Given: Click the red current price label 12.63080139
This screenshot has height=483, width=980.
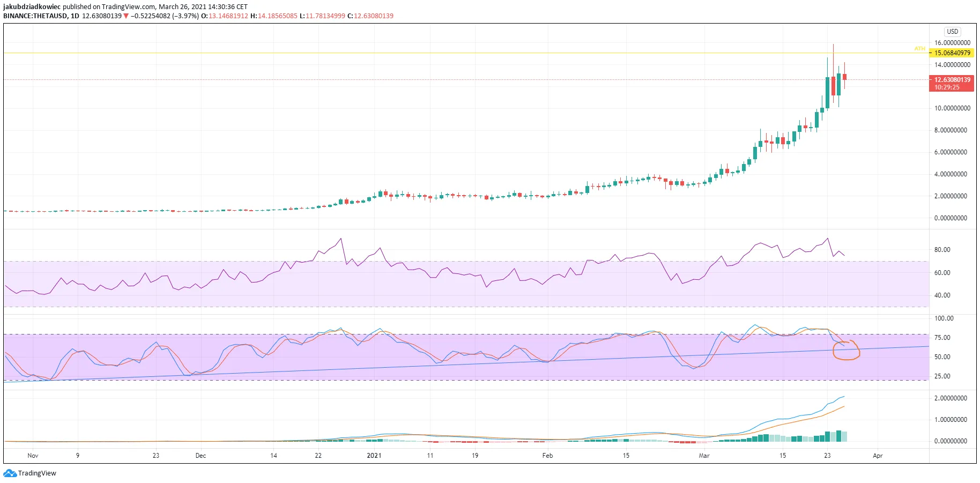Looking at the screenshot, I should pos(952,80).
